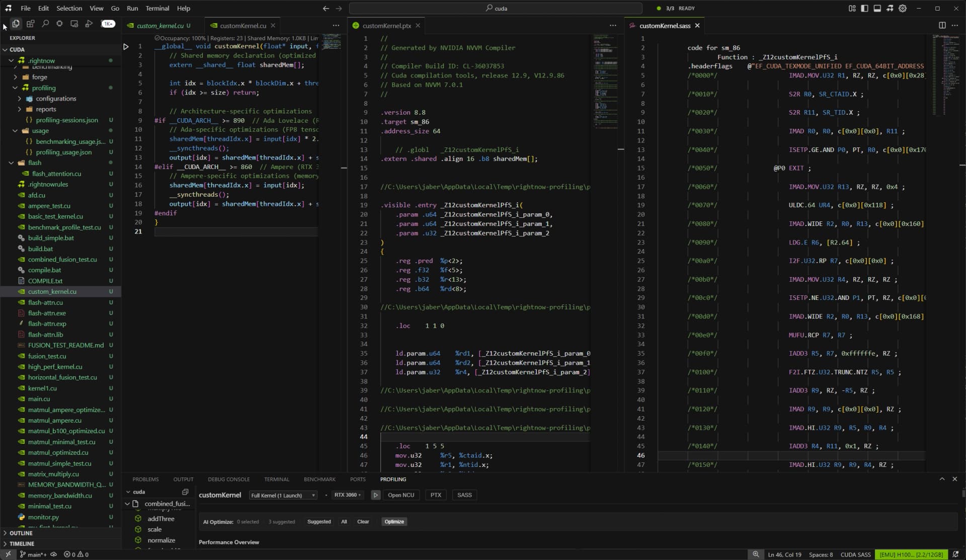The width and height of the screenshot is (966, 560).
Task: Open the Full Kernel (1 Launch) dropdown
Action: (283, 495)
